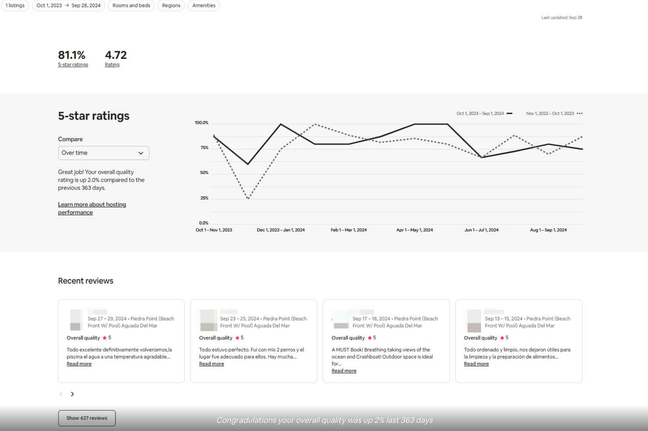The image size is (648, 431).
Task: Click the previous reviews arrow
Action: 60,394
